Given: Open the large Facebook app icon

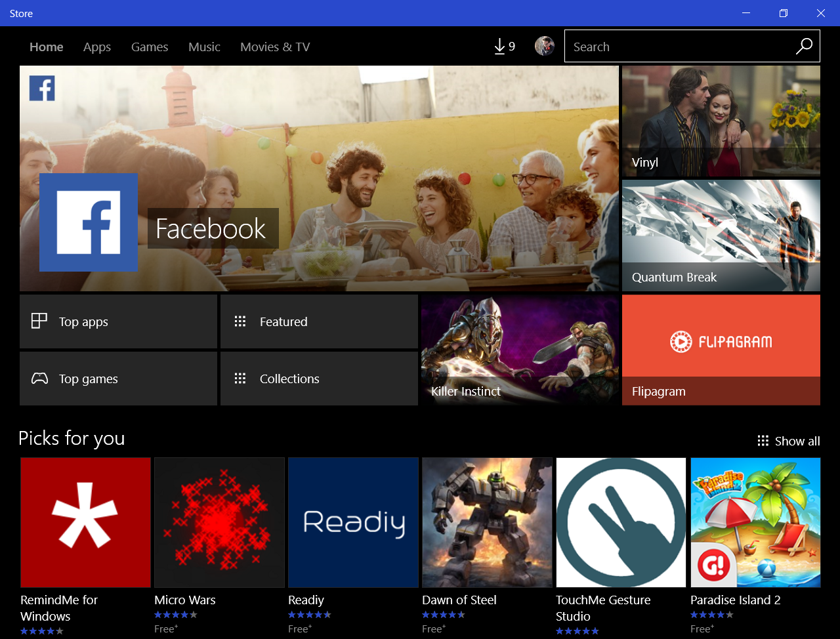Looking at the screenshot, I should tap(89, 222).
